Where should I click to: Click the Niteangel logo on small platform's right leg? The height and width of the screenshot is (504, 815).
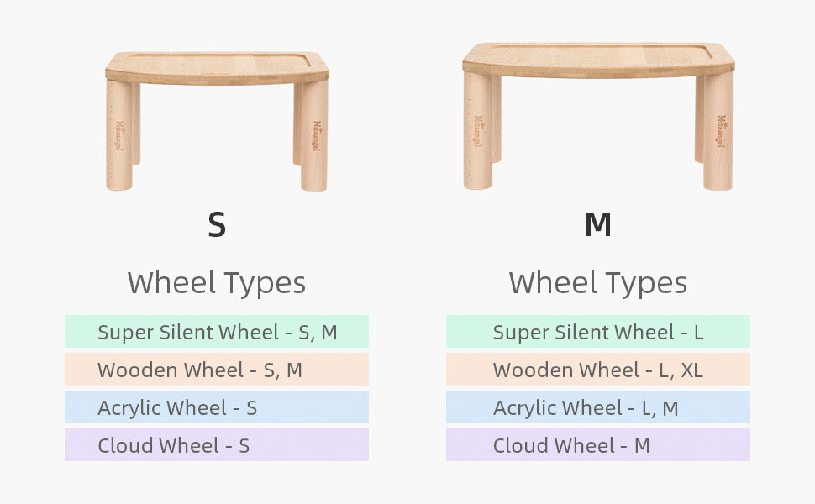pyautogui.click(x=317, y=134)
